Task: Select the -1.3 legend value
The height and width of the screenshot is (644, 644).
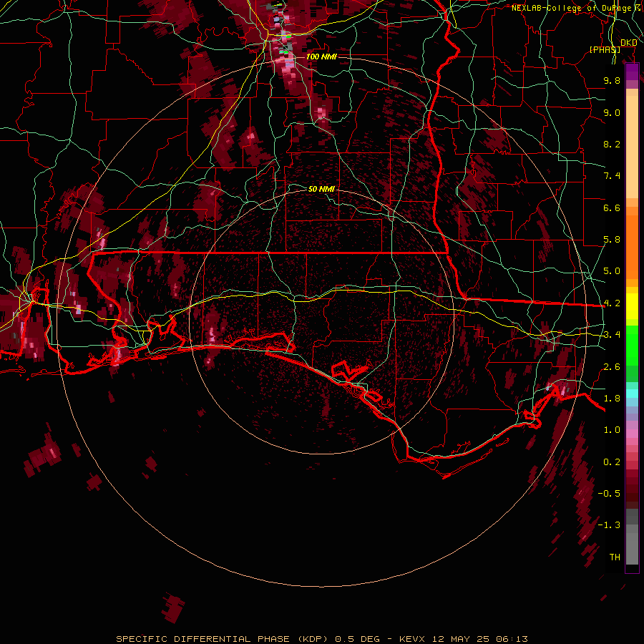Action: (x=609, y=525)
